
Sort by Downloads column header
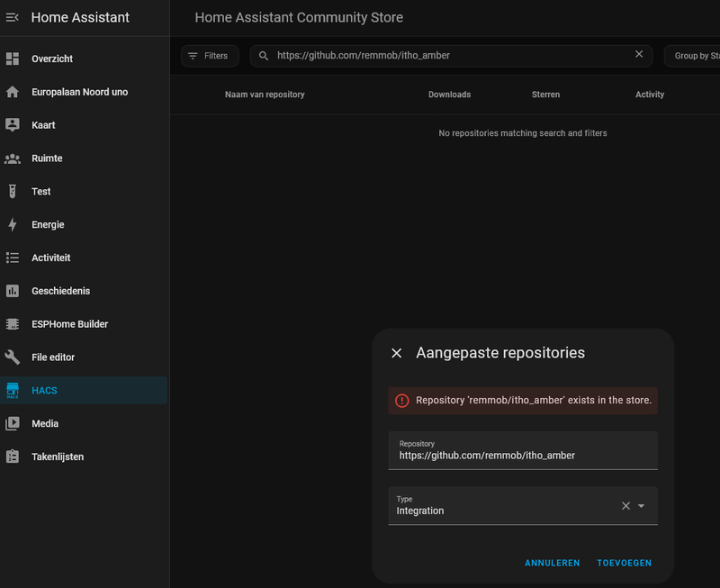[449, 95]
